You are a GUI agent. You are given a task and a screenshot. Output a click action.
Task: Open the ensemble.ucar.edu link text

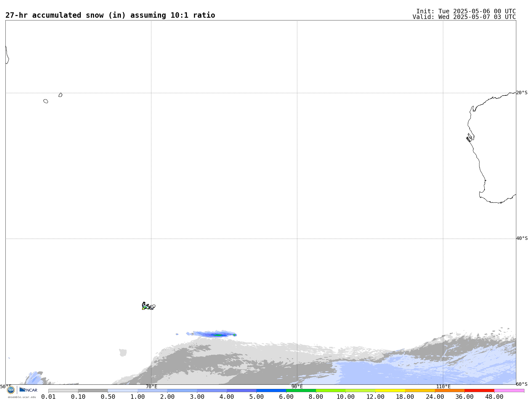click(x=22, y=397)
